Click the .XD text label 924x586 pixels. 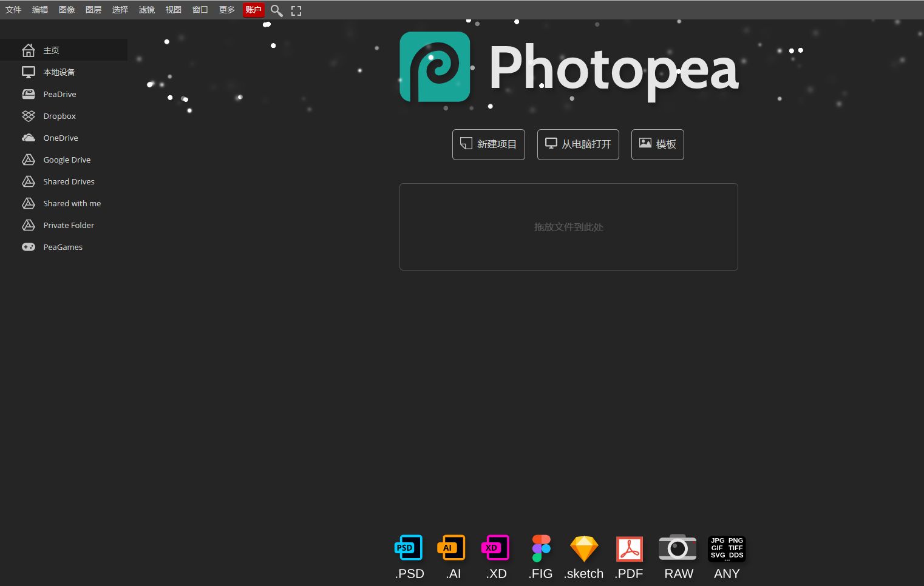(496, 574)
